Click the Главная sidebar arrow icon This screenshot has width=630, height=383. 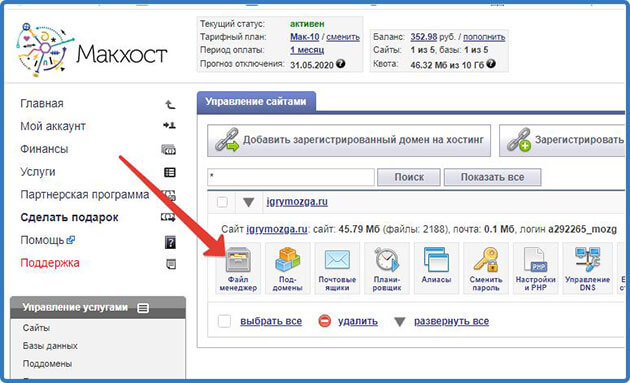click(x=170, y=104)
